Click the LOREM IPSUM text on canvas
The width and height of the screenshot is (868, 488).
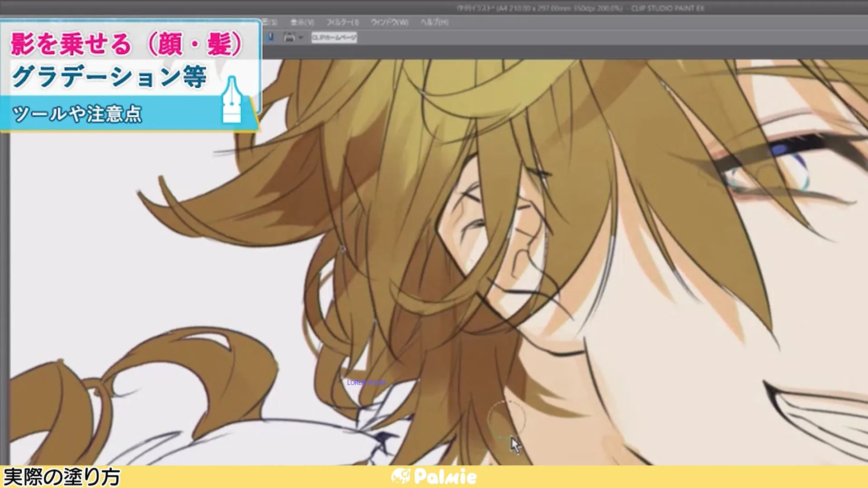(366, 383)
